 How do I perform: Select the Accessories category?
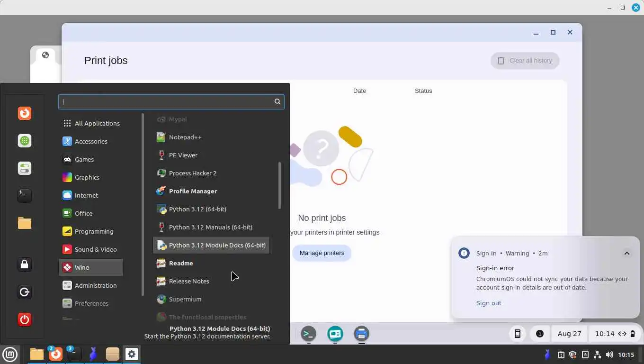90,141
